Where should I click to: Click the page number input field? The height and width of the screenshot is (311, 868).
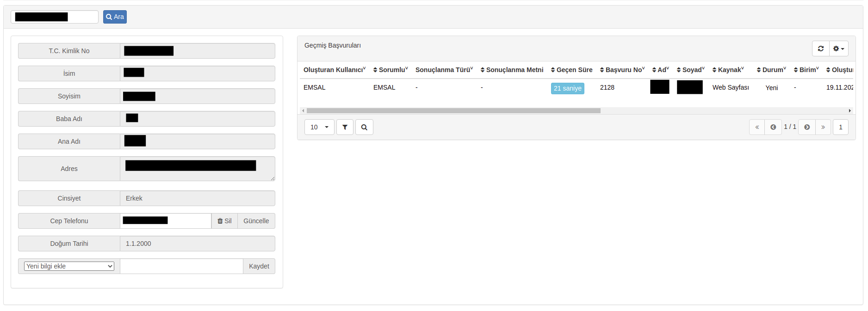841,127
